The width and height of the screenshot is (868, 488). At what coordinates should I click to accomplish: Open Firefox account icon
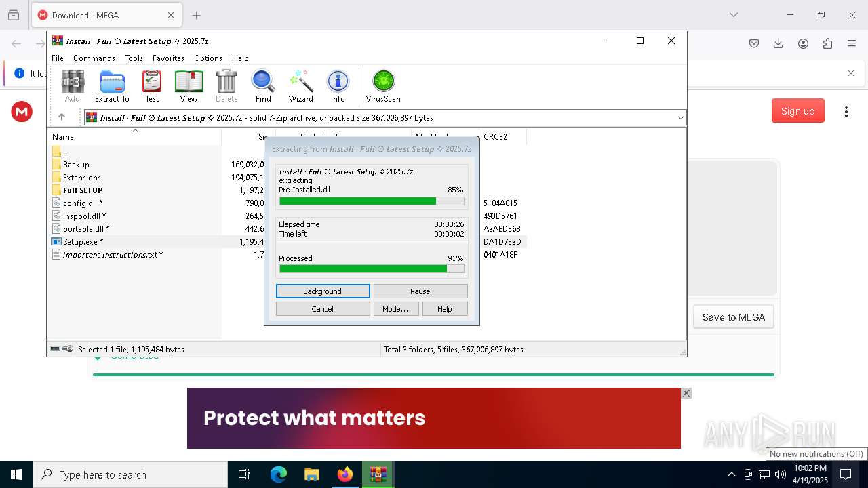pyautogui.click(x=803, y=43)
